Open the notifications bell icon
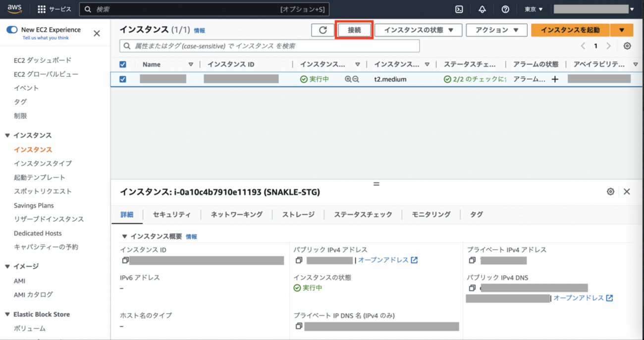The width and height of the screenshot is (644, 340). tap(482, 9)
